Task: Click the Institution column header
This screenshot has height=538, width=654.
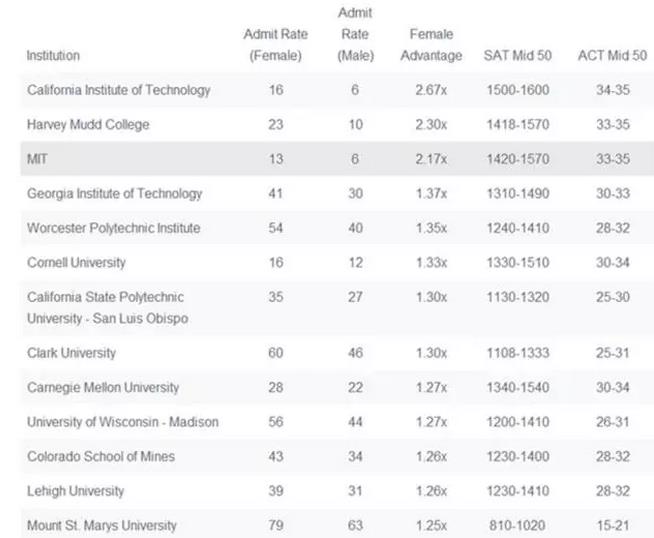Action: 53,56
